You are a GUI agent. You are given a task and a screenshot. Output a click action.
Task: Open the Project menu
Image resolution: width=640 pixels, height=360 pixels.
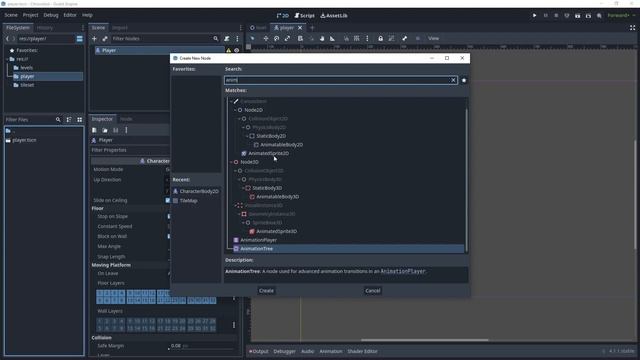30,15
